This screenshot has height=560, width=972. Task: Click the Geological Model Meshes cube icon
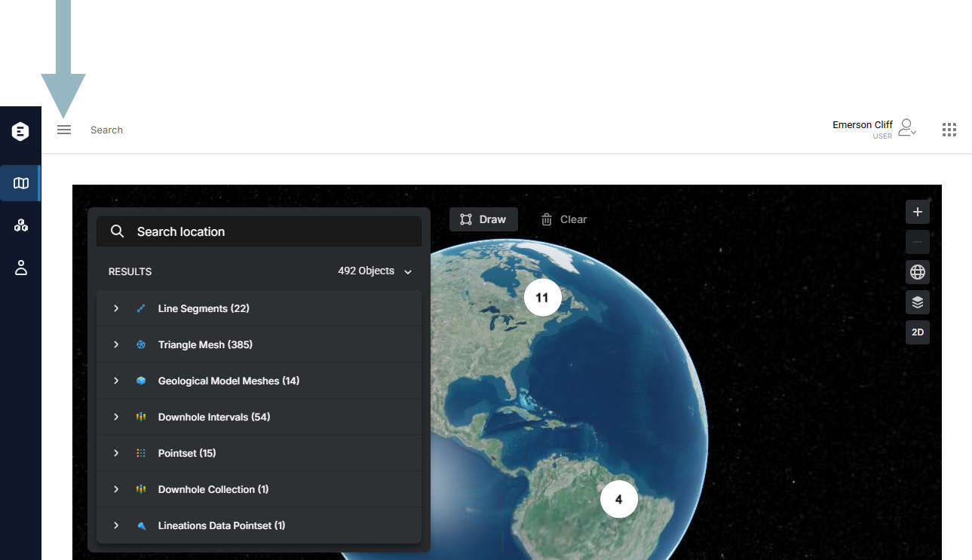pos(141,381)
